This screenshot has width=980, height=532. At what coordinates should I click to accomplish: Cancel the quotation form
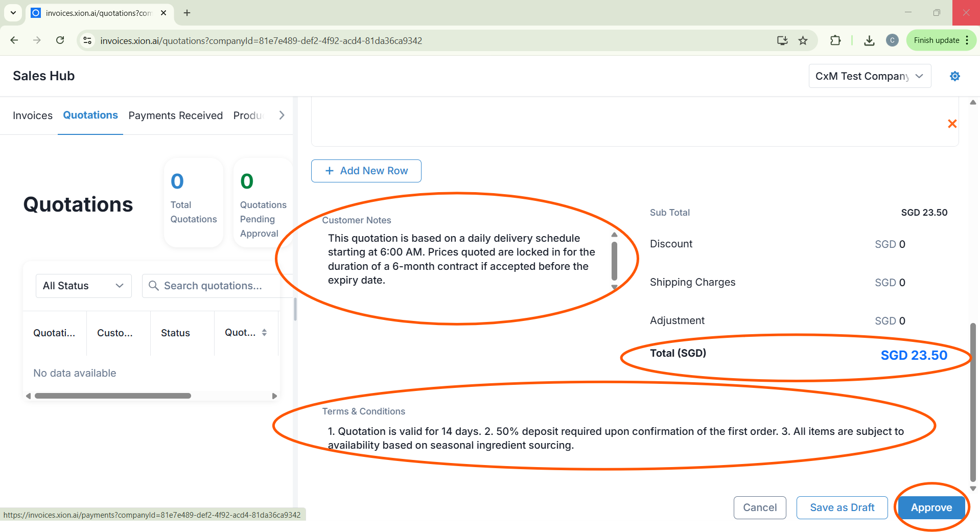coord(759,507)
